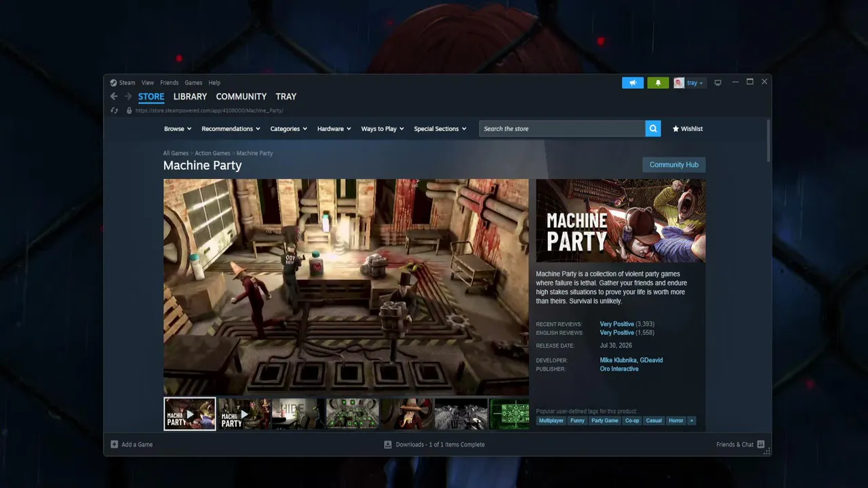Select the pointed-hat character thumbnail
Screen dimensions: 868x488
pyautogui.click(x=407, y=414)
